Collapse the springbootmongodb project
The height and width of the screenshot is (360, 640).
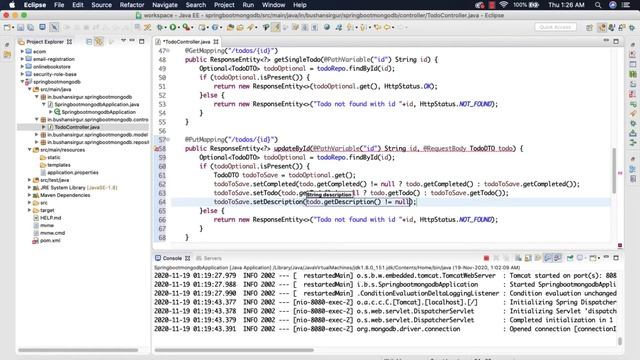click(x=22, y=82)
